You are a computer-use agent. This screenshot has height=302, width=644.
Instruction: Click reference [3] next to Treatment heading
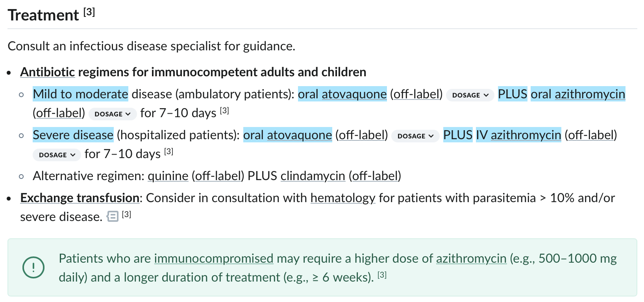tap(89, 12)
